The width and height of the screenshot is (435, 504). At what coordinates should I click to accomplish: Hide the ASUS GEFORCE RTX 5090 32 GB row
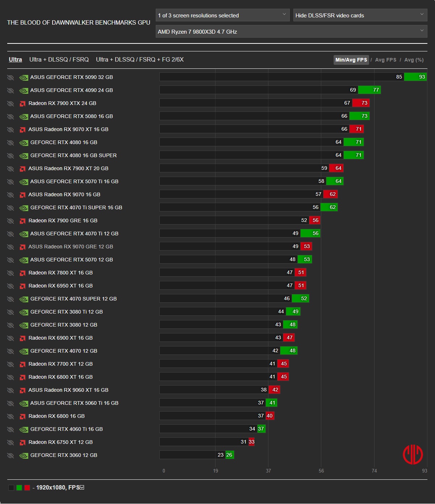coord(11,77)
